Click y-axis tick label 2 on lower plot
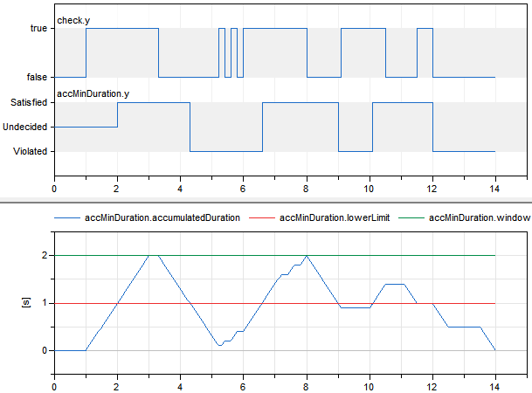 tap(44, 256)
